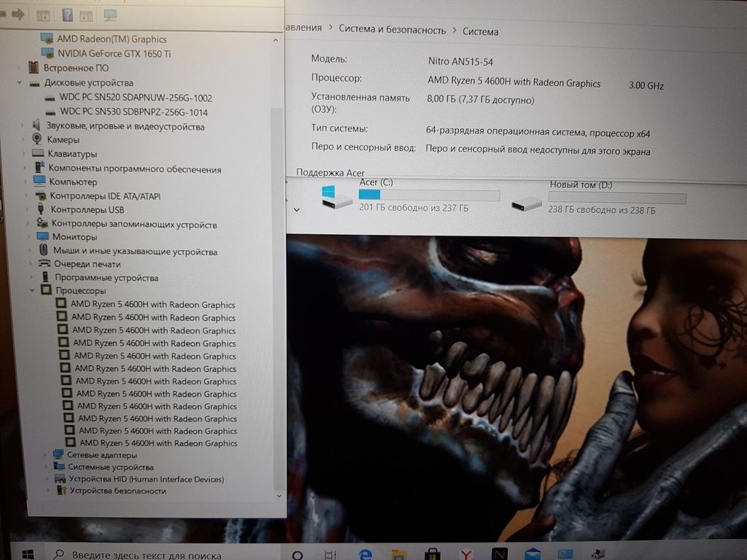Click the monitor icon next to Компьютер
This screenshot has width=747, height=560.
point(39,181)
